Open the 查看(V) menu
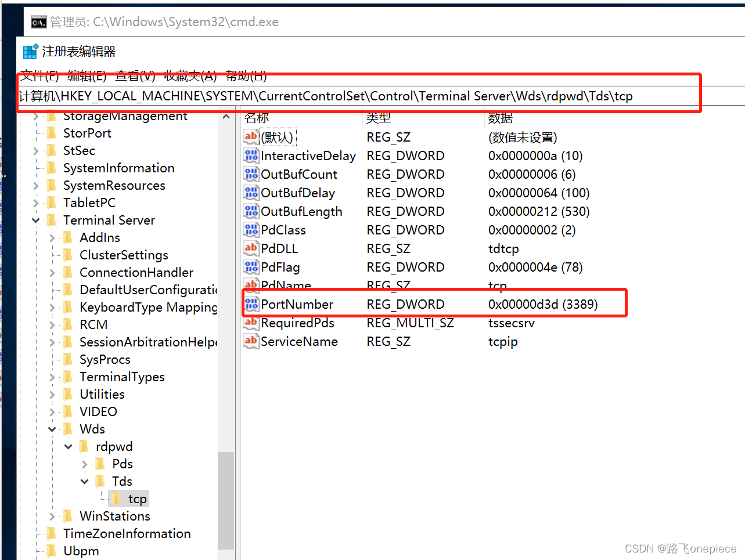This screenshot has width=745, height=560. [135, 75]
